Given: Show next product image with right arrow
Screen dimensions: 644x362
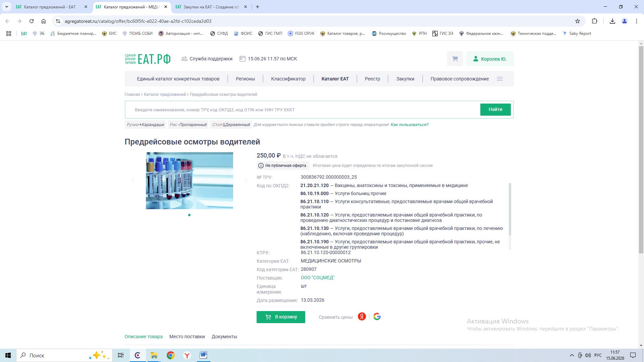Looking at the screenshot, I should tap(246, 181).
